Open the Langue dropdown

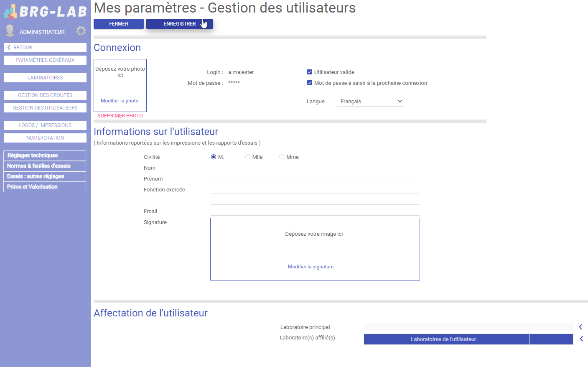[x=370, y=101]
